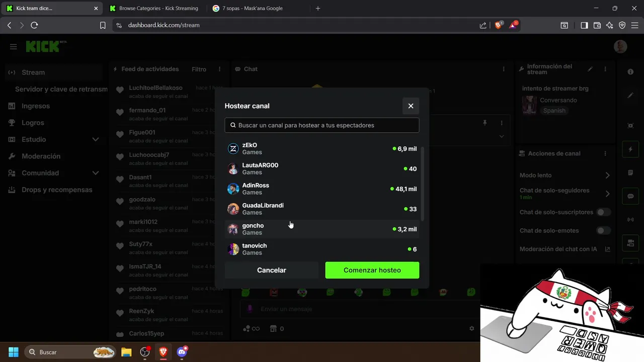Viewport: 644px width, 362px height.
Task: Expand pinned message chevron in chat
Action: [502, 136]
